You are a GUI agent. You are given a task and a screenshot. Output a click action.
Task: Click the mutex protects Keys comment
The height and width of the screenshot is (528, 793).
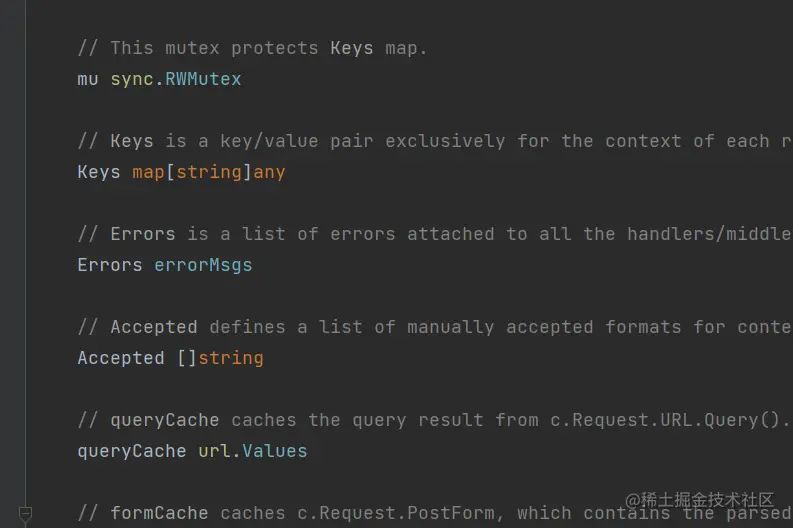(x=252, y=48)
